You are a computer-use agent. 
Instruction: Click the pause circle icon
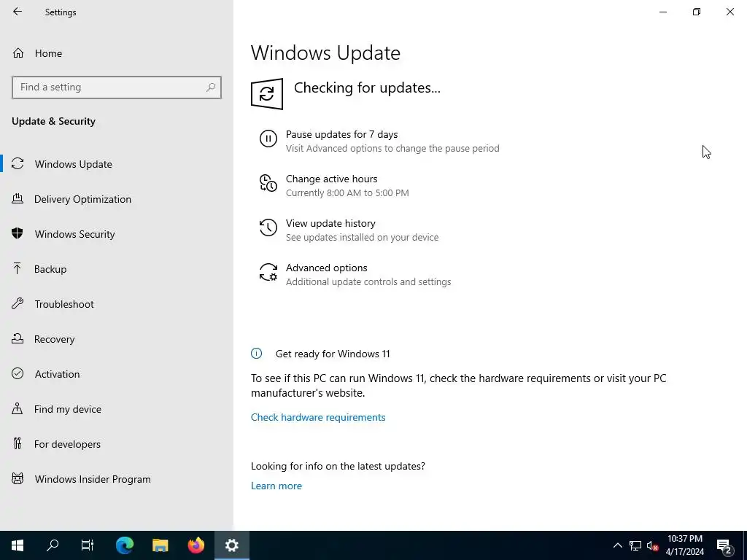click(x=268, y=139)
